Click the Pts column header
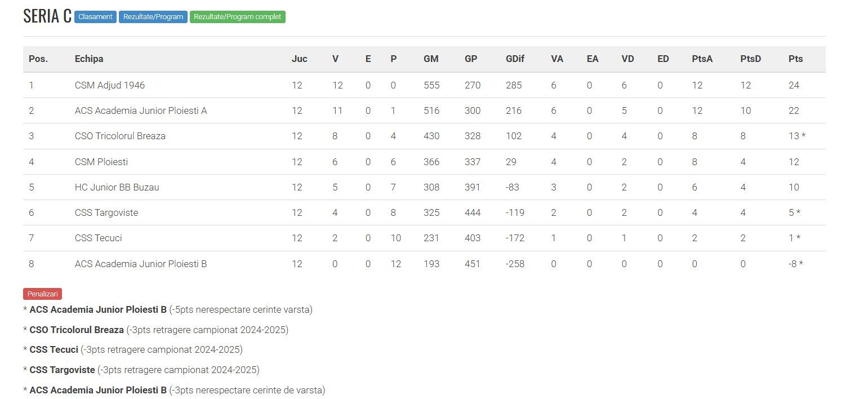The width and height of the screenshot is (868, 399). (x=795, y=59)
